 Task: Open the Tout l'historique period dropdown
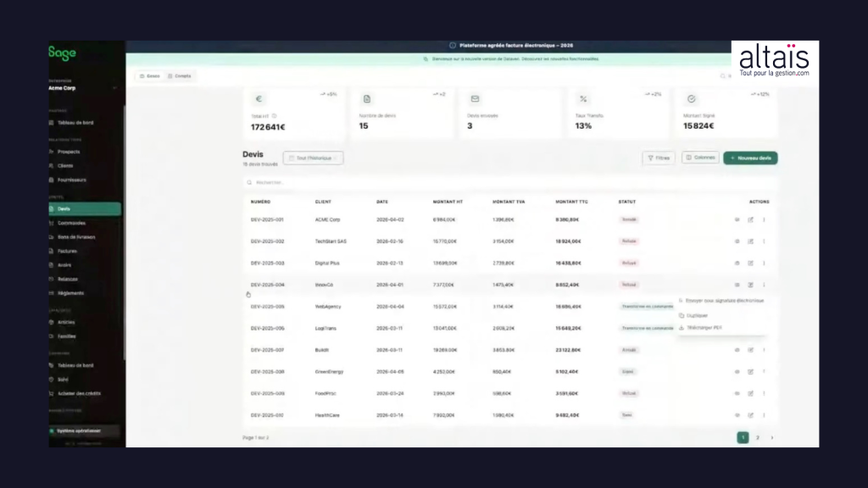[x=314, y=158]
